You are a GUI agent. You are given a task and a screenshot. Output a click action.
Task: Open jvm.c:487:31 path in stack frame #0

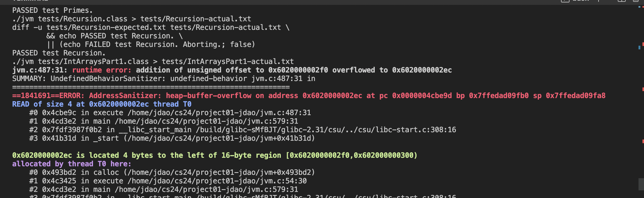point(219,113)
